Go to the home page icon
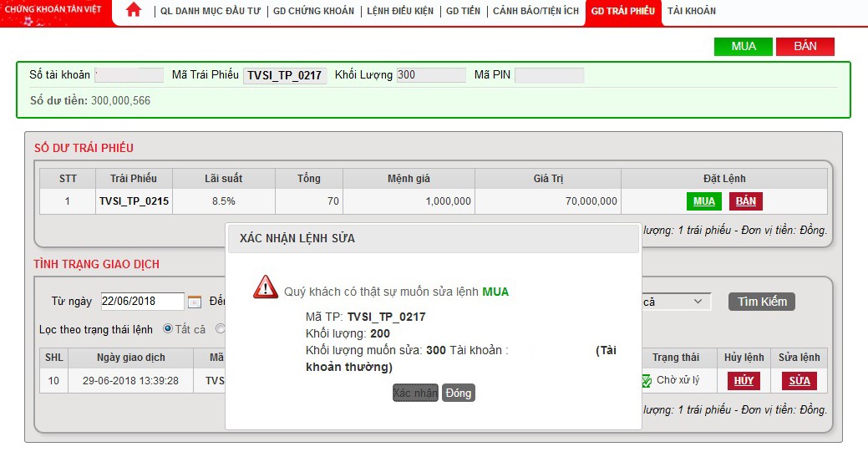Screen dimensions: 868x457 click(134, 10)
